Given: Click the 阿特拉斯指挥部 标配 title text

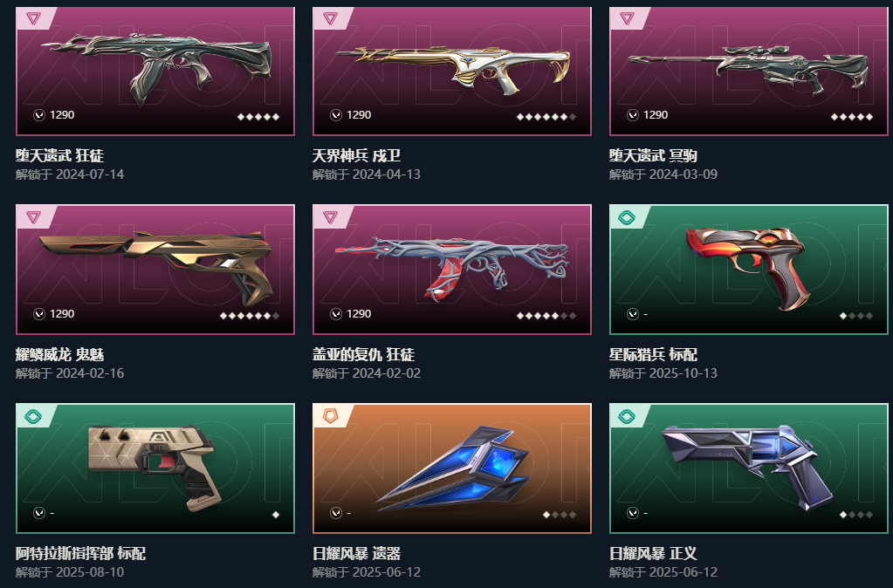Looking at the screenshot, I should (80, 553).
